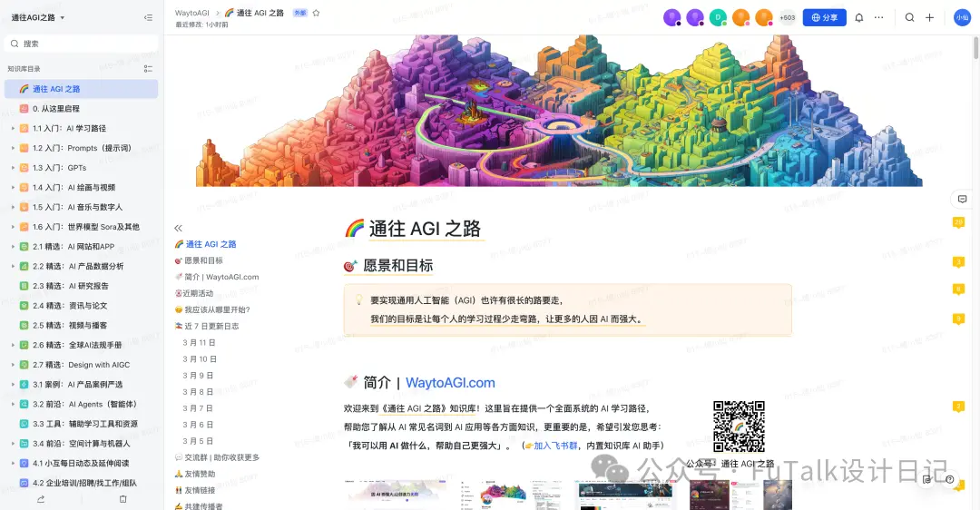Expand the 3.2 前沿: AI Agents node
This screenshot has height=510, width=980.
click(13, 404)
